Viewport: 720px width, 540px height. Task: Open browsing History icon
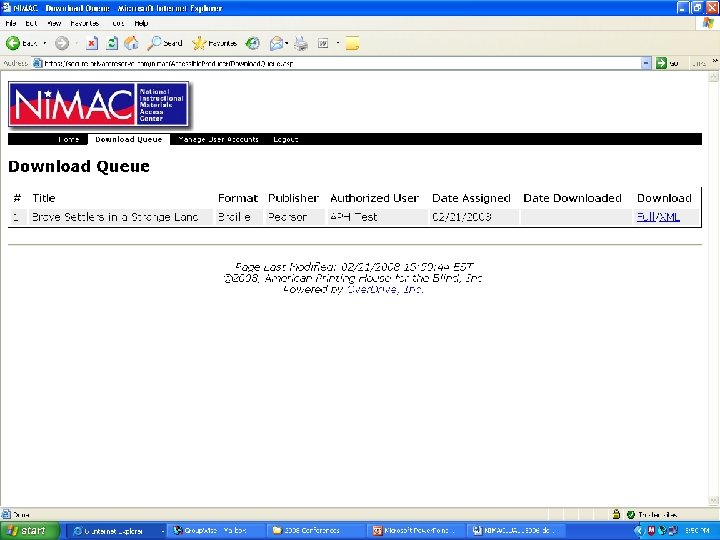pyautogui.click(x=253, y=43)
